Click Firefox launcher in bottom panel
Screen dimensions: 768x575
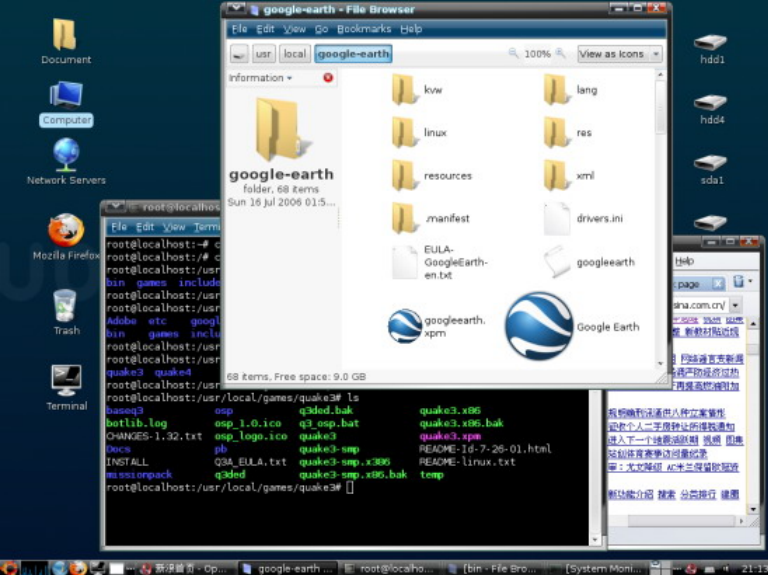[77, 568]
